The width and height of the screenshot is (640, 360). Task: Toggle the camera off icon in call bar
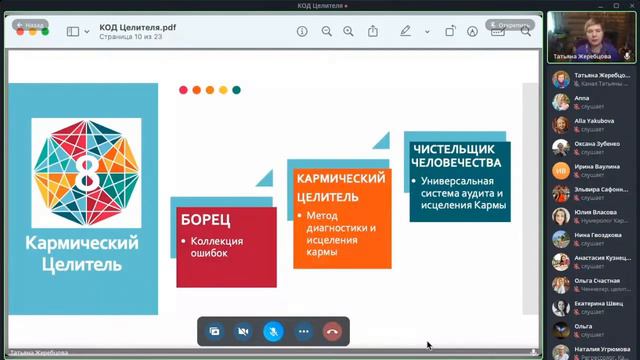point(243,331)
